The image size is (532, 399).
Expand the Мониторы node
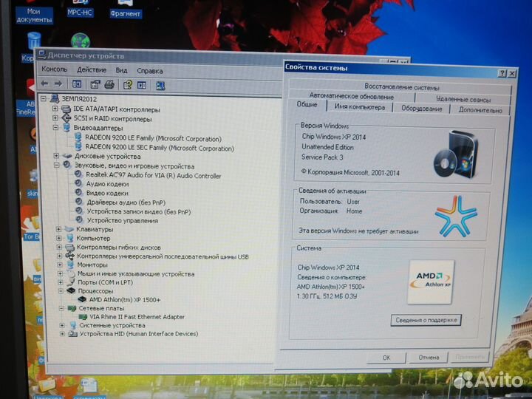pyautogui.click(x=60, y=265)
